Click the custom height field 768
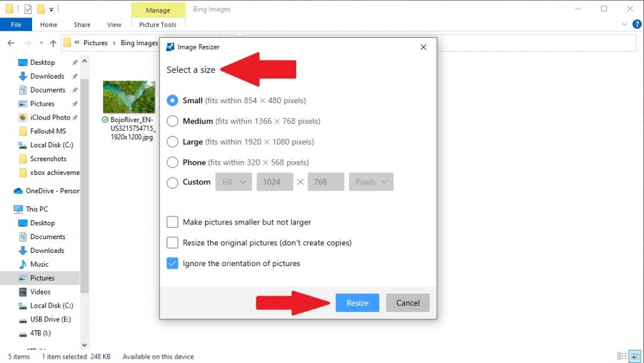The height and width of the screenshot is (363, 644). pyautogui.click(x=326, y=182)
